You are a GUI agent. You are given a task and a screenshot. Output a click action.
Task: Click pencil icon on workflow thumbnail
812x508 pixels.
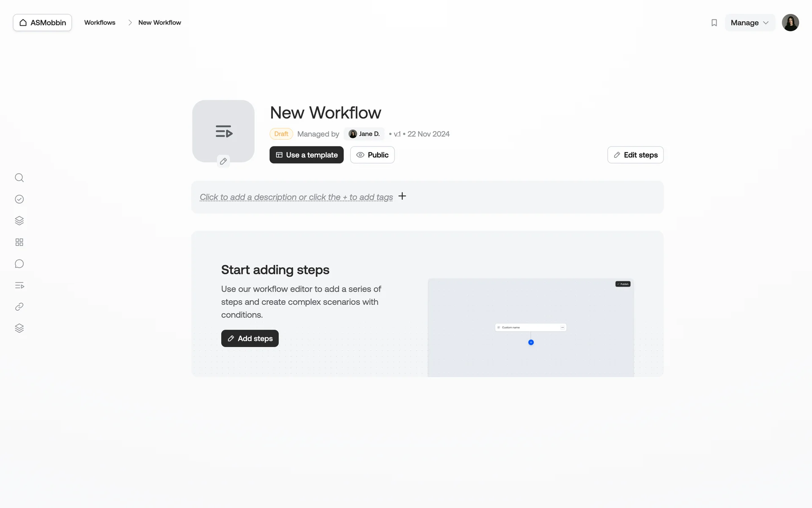223,161
